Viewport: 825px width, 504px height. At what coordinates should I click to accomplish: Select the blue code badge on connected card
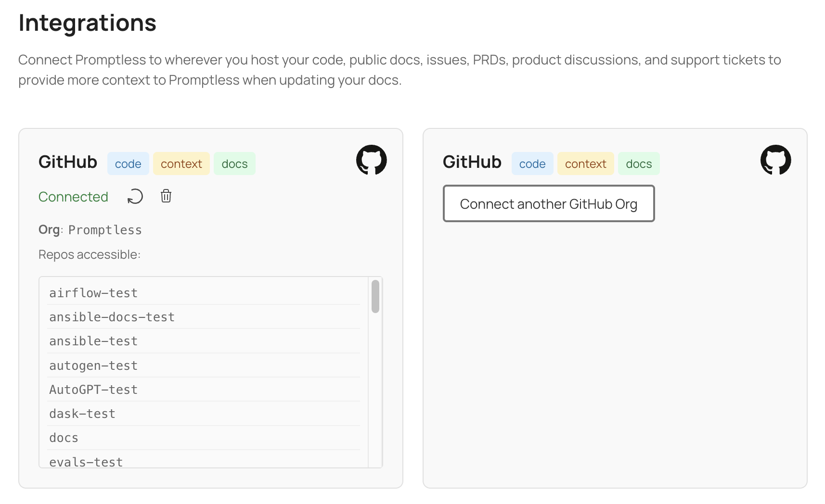tap(128, 163)
